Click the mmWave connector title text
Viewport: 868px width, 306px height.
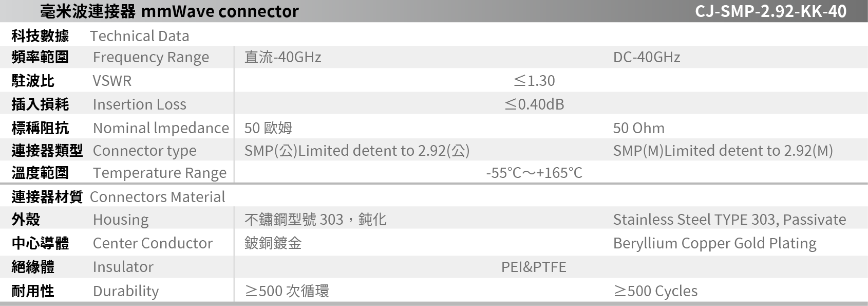[x=220, y=11]
